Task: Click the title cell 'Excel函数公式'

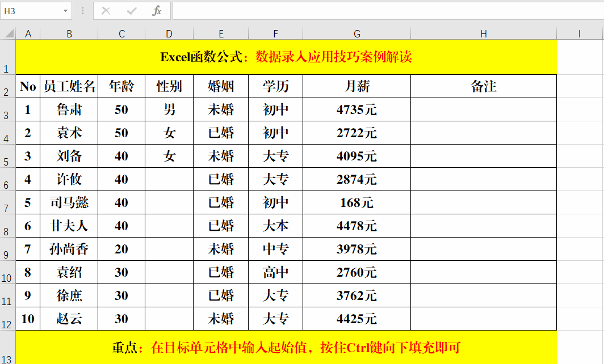Action: [x=286, y=57]
